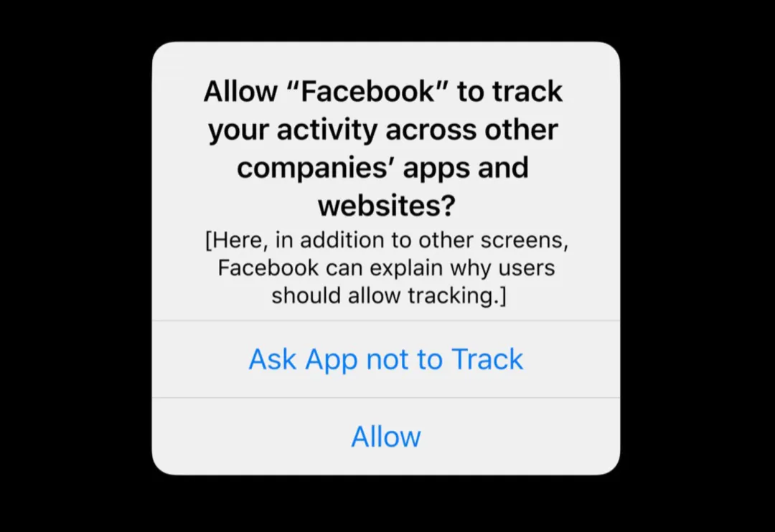Click the words "to track" in the headline
The image size is (775, 532).
click(x=509, y=91)
